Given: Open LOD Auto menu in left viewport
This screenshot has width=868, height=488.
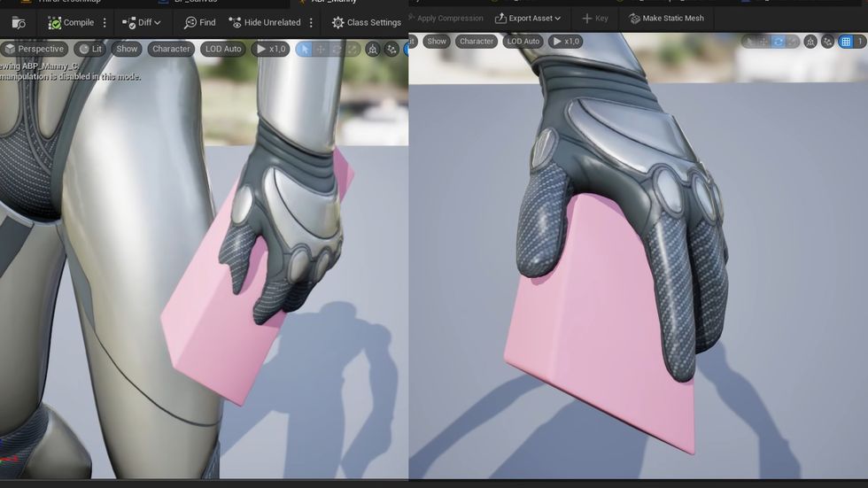Looking at the screenshot, I should point(223,49).
